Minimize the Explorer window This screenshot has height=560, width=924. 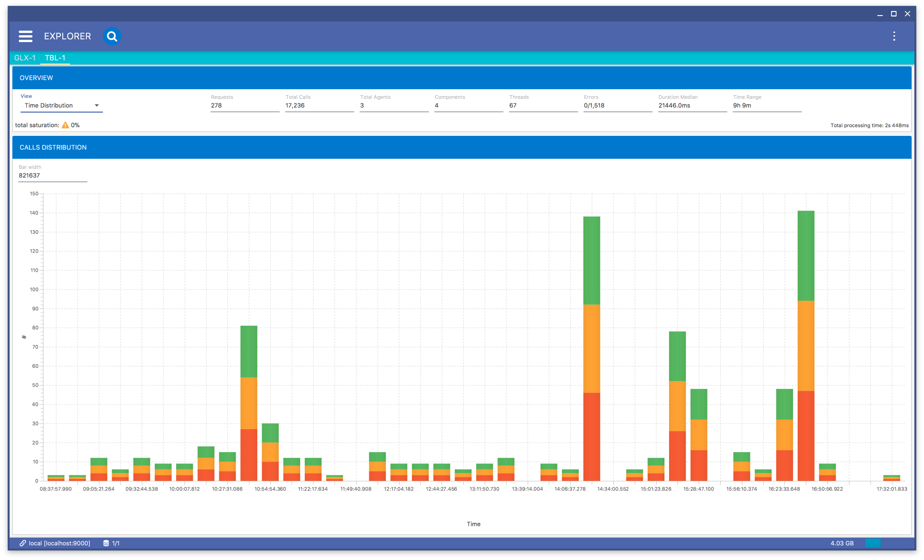[x=880, y=14]
